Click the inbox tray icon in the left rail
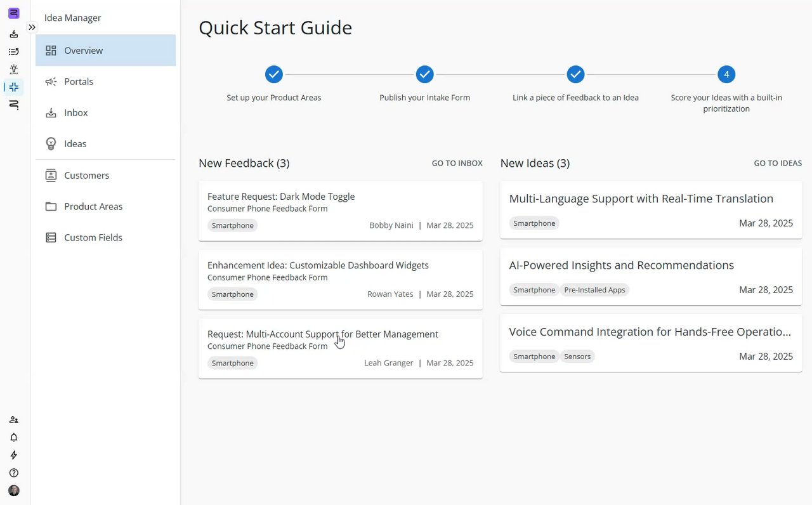This screenshot has width=812, height=505. click(x=14, y=34)
